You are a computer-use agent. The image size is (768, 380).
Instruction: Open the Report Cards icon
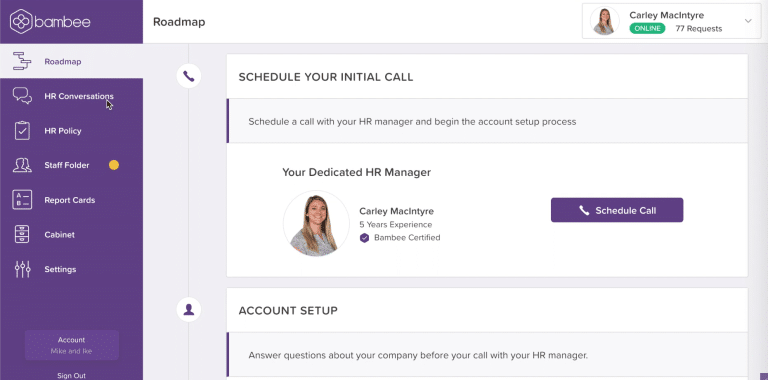pos(22,200)
